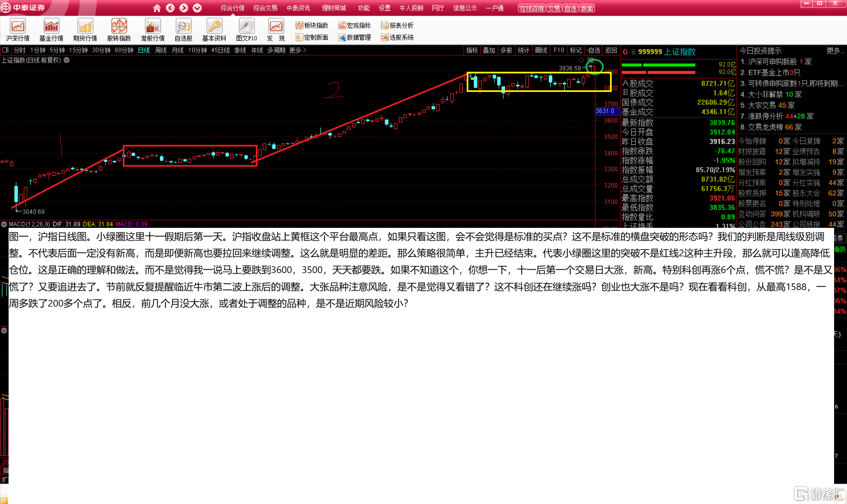Expand the 上证指数 chart title dropdown
This screenshot has height=504, width=847.
(67, 60)
